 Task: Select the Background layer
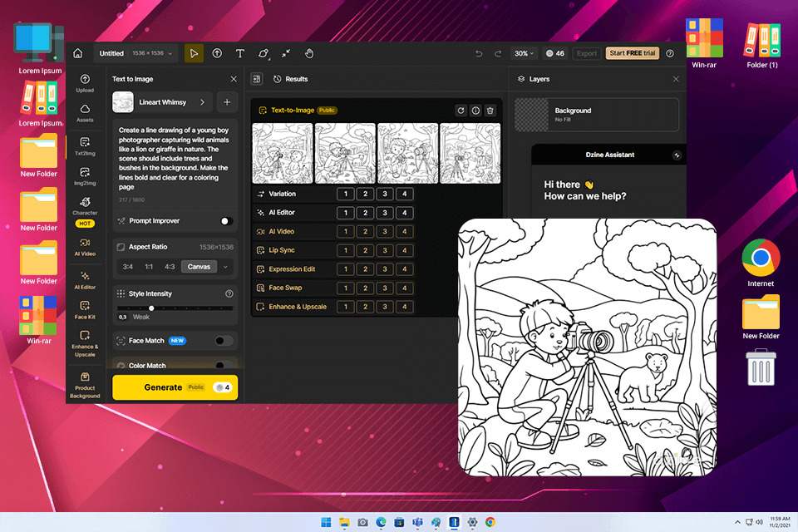[597, 115]
